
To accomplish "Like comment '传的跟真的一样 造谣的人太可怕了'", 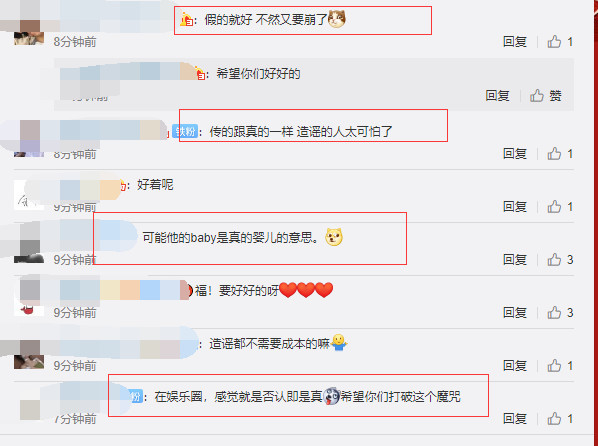I will [560, 154].
